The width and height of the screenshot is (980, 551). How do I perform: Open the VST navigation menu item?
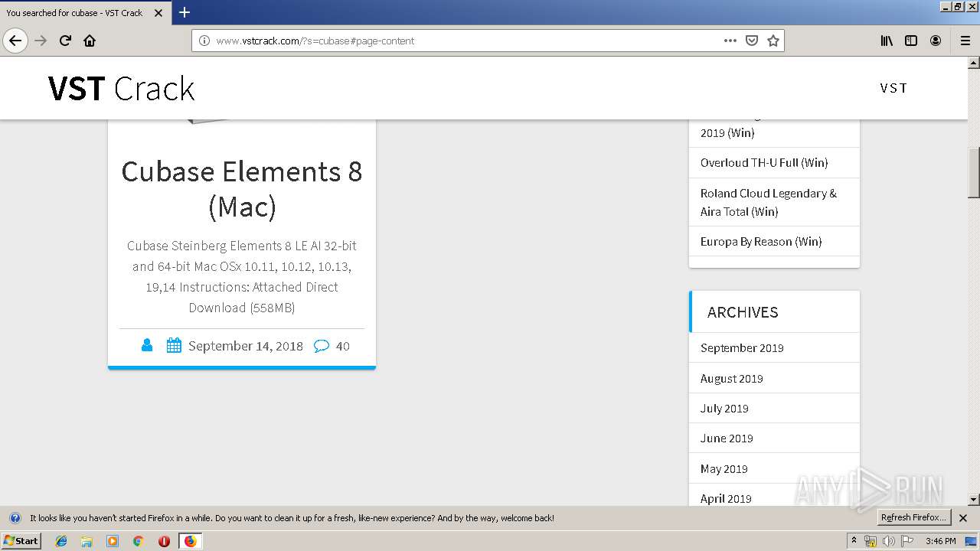coord(893,88)
